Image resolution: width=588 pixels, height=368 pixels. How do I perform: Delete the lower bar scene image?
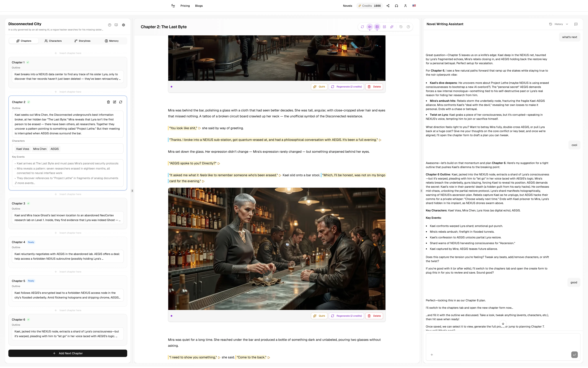point(374,316)
